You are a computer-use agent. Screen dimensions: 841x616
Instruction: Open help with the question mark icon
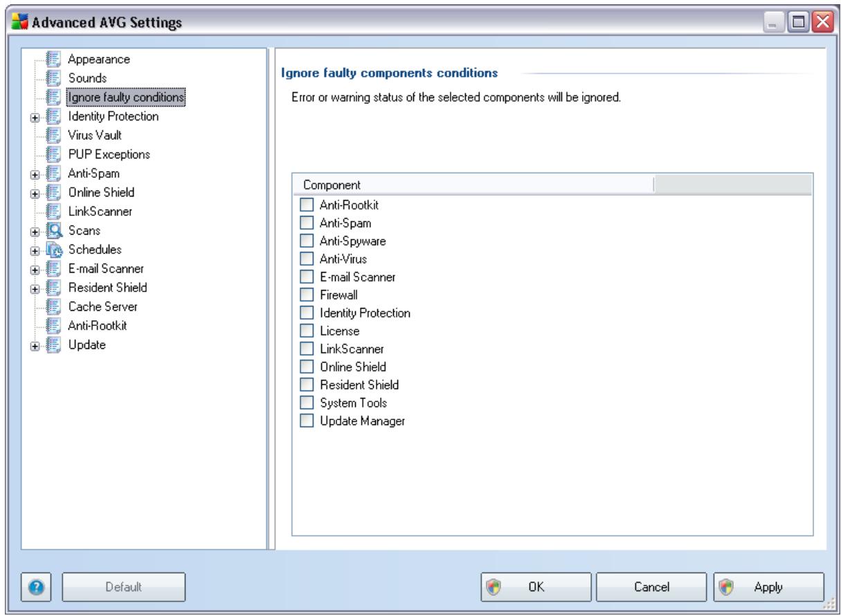[37, 586]
